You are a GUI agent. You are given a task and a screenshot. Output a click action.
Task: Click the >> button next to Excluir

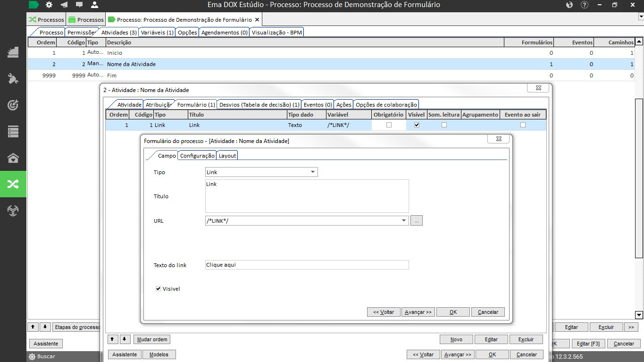click(x=631, y=327)
